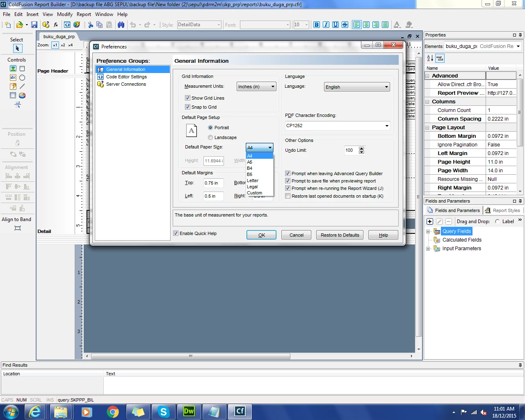Open the Modify menu

coord(65,14)
